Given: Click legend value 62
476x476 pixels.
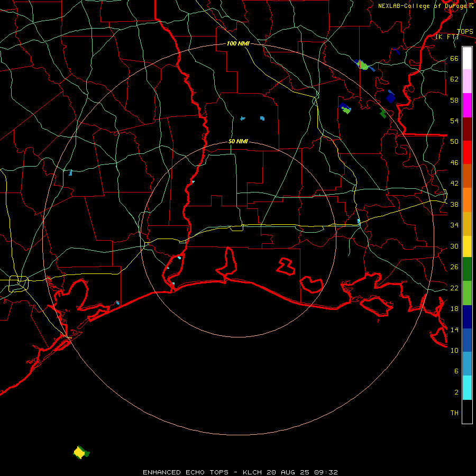Looking at the screenshot, I should (454, 79).
